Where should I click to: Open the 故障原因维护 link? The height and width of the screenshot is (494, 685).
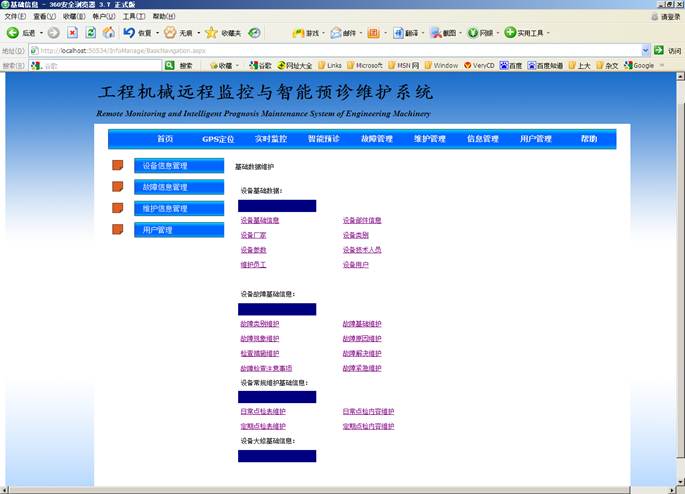point(361,339)
